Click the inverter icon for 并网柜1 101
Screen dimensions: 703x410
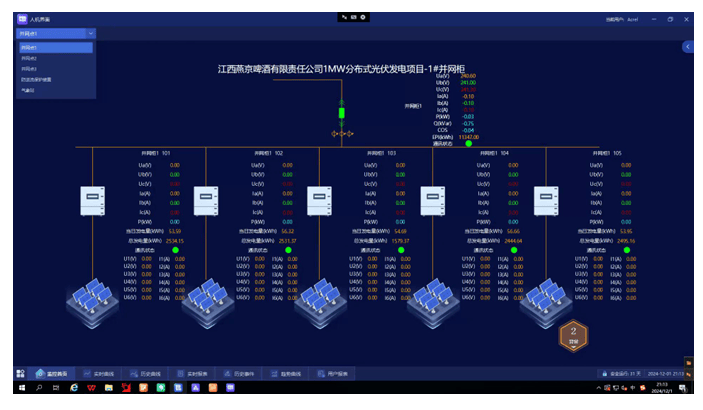[92, 201]
